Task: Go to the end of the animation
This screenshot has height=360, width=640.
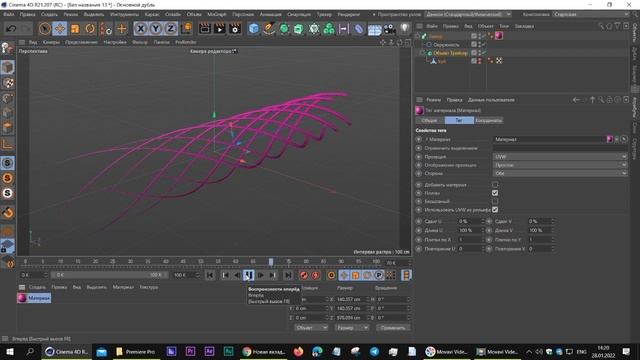Action: (288, 275)
